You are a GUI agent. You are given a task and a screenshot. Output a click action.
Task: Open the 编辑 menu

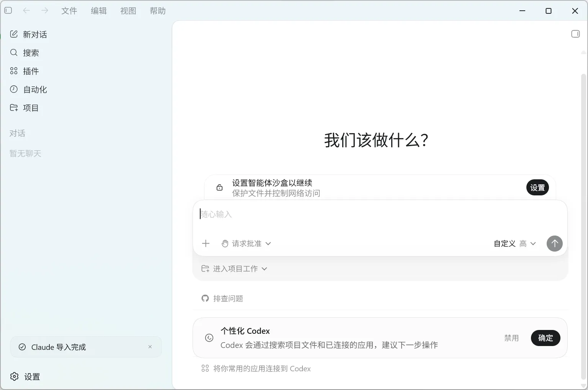pyautogui.click(x=99, y=11)
